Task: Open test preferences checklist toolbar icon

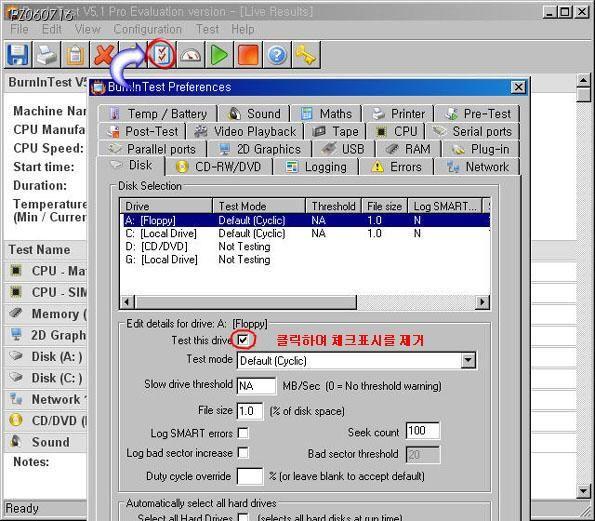Action: point(162,55)
